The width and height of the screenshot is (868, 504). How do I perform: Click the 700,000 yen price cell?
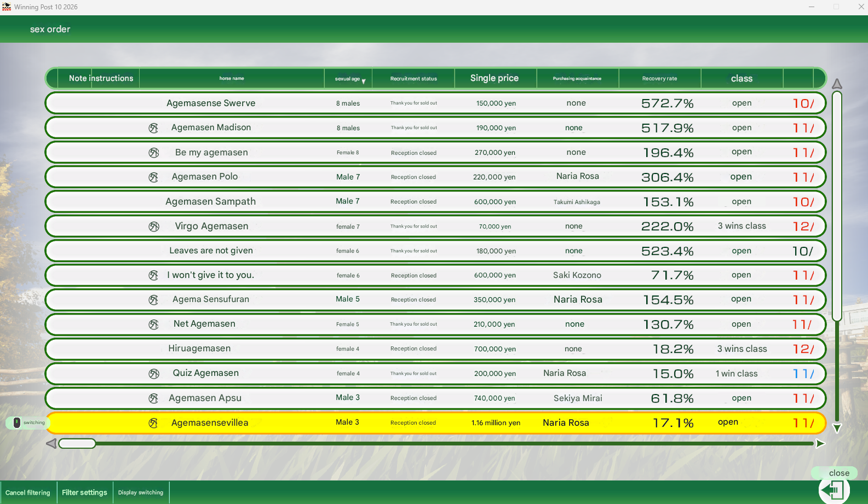point(495,349)
